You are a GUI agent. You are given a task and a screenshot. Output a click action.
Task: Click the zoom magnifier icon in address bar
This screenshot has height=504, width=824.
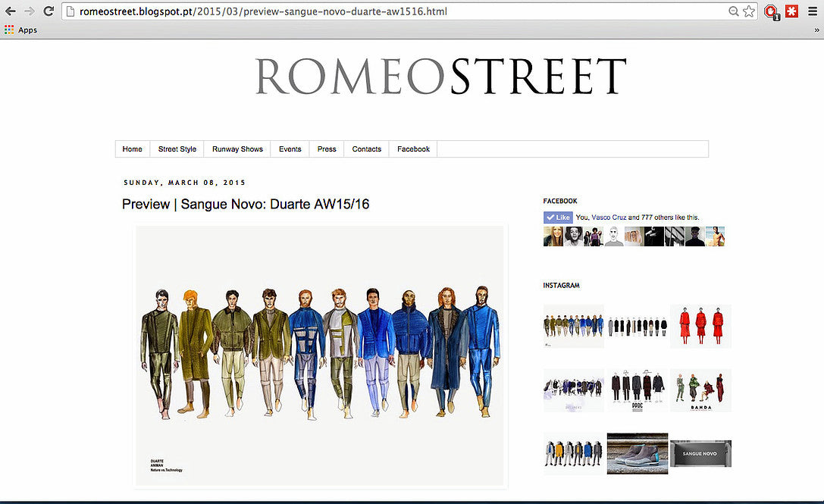point(734,11)
